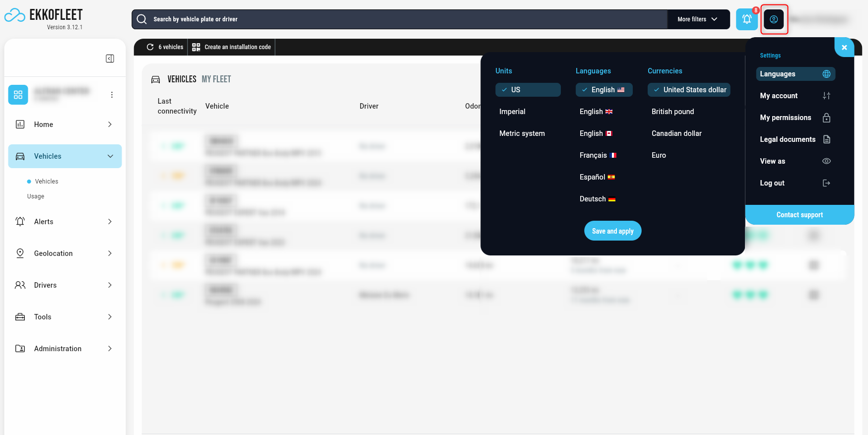This screenshot has height=435, width=868.
Task: Open the three-dot account options menu
Action: tap(112, 95)
